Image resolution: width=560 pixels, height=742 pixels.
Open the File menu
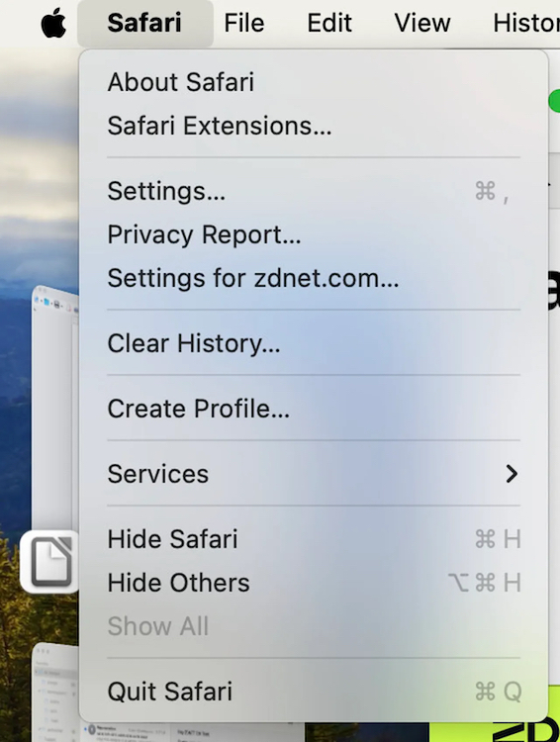click(x=243, y=23)
